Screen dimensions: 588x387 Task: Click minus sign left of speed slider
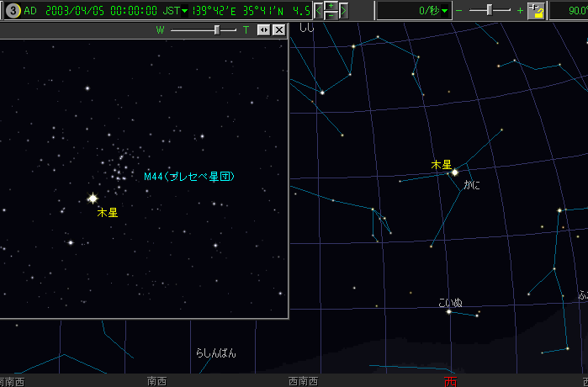pos(458,10)
